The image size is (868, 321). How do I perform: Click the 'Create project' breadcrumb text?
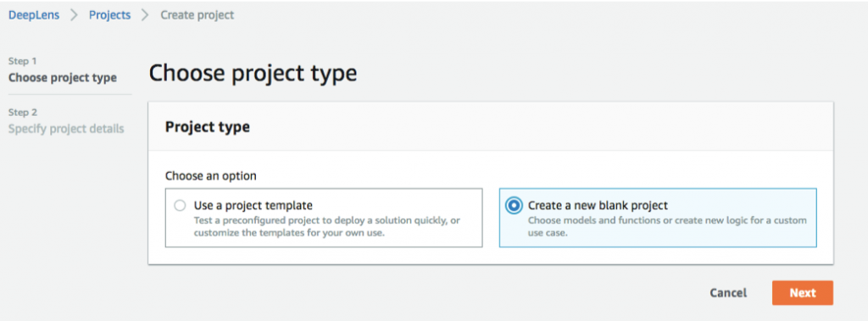point(197,15)
